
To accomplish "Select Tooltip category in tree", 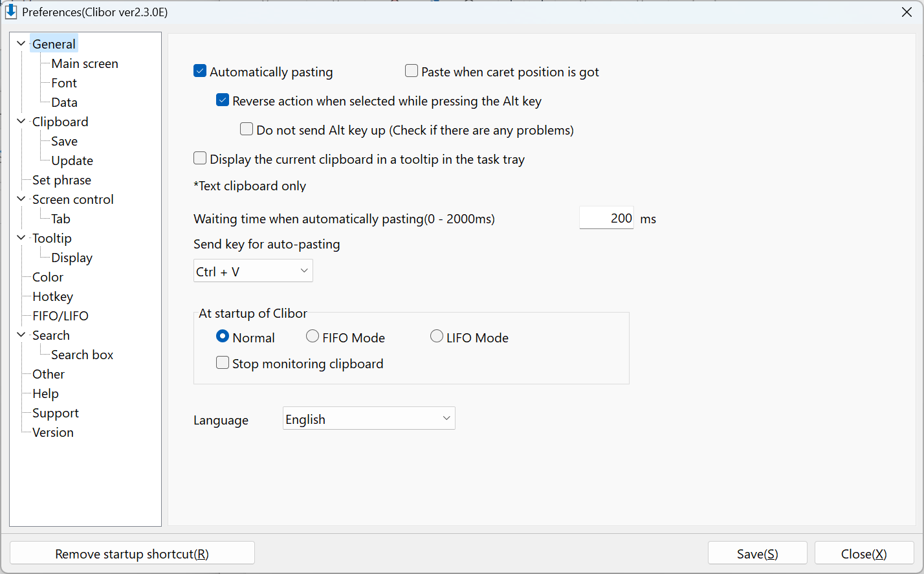I will pos(52,238).
